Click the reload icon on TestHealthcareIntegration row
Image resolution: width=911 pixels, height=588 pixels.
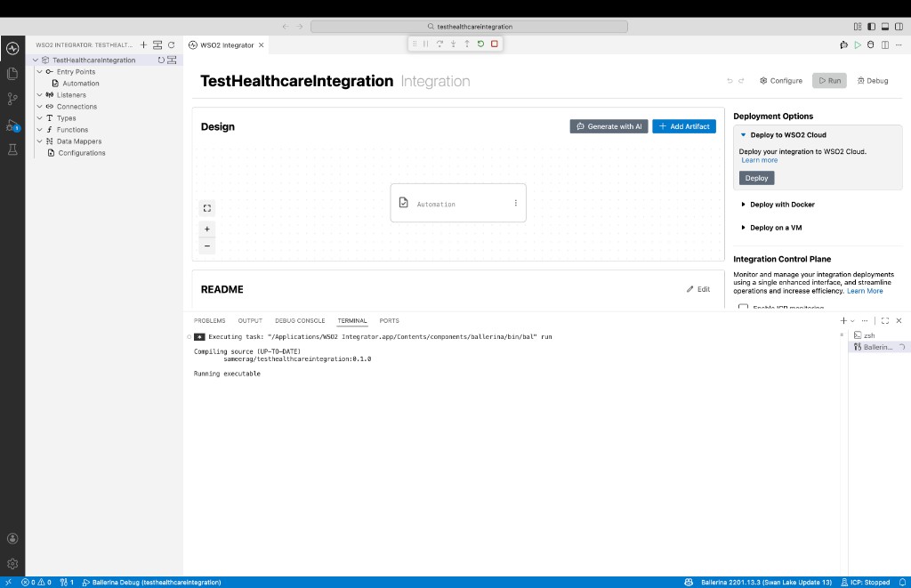(x=161, y=60)
